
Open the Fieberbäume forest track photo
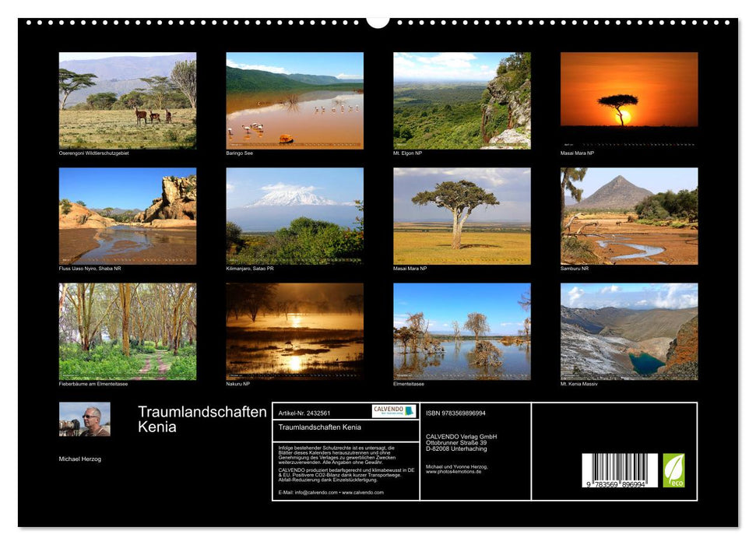127,332
